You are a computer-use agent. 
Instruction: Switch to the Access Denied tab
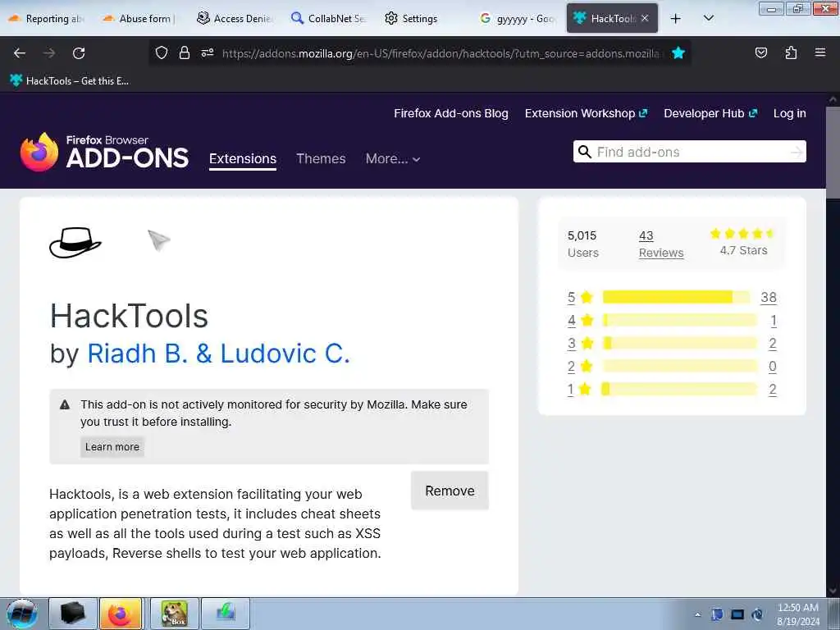click(235, 18)
